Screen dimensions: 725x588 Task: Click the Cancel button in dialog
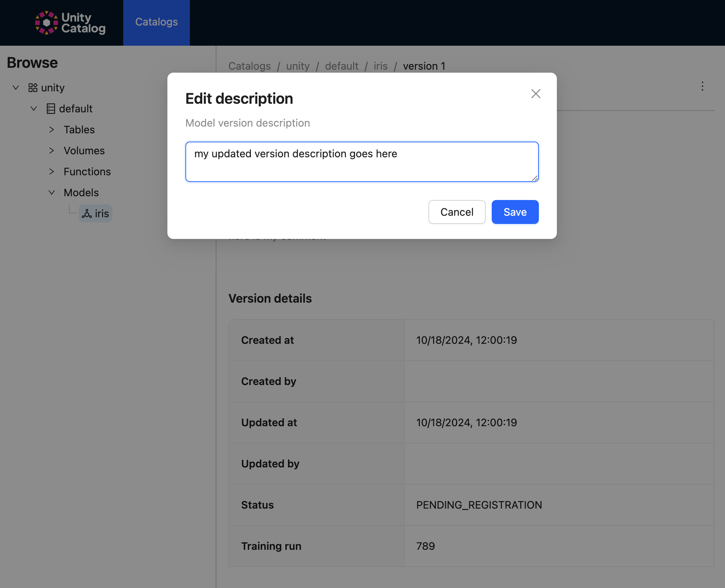click(457, 212)
